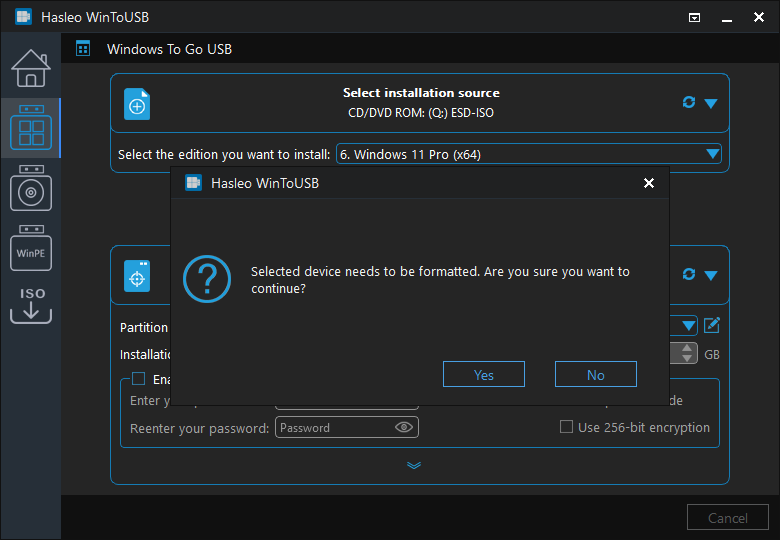The height and width of the screenshot is (540, 780).
Task: Refresh the destination drive list
Action: click(x=688, y=274)
